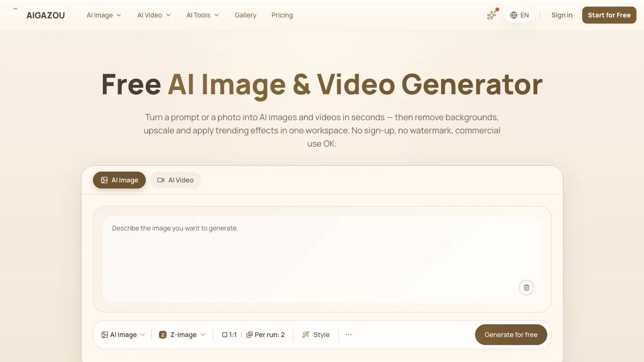644x362 pixels.
Task: Switch to the AI Video tab
Action: tap(176, 180)
